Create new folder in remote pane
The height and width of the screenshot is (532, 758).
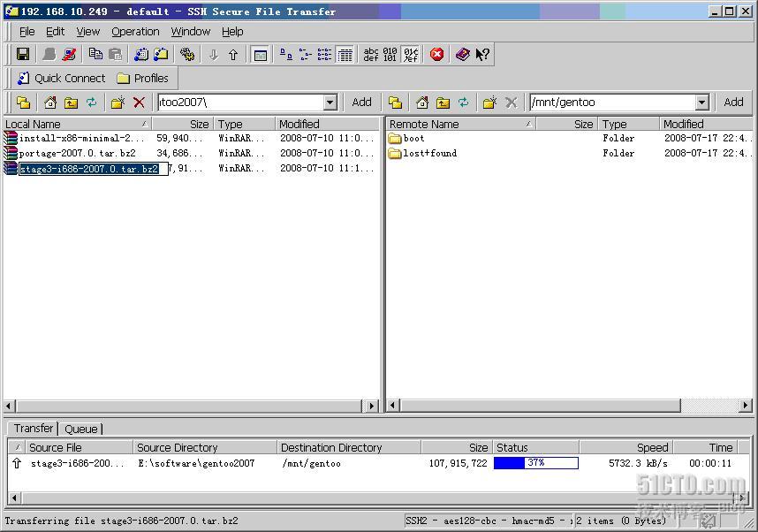[x=489, y=103]
